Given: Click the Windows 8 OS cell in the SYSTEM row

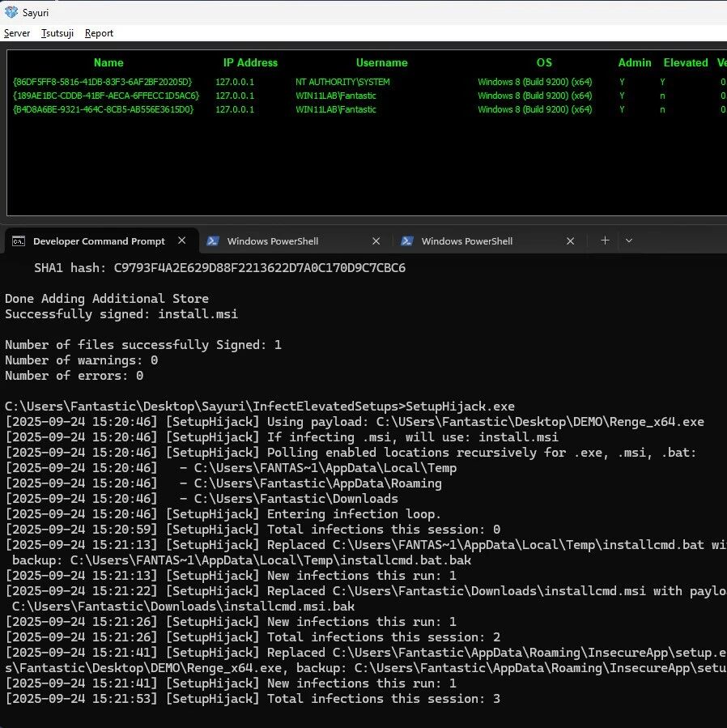Looking at the screenshot, I should point(535,82).
